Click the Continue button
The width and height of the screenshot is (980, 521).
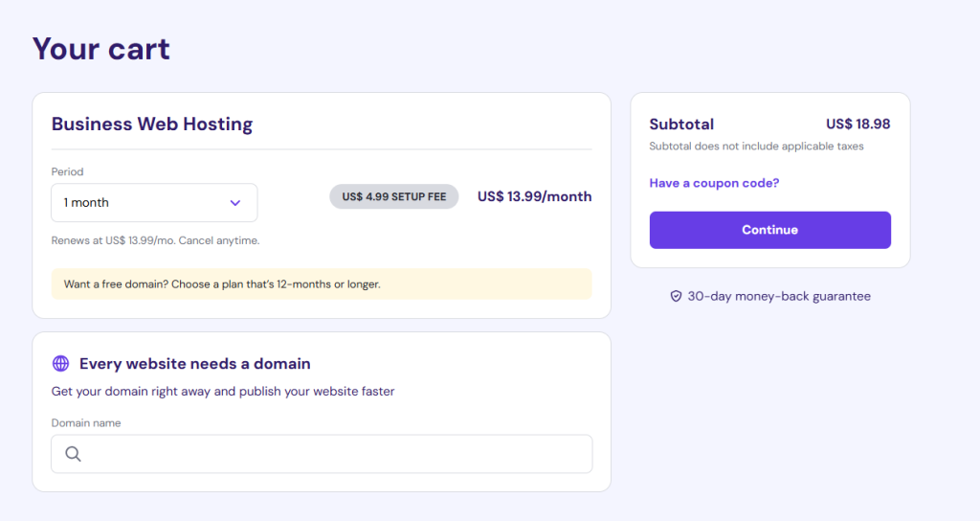[x=770, y=230]
